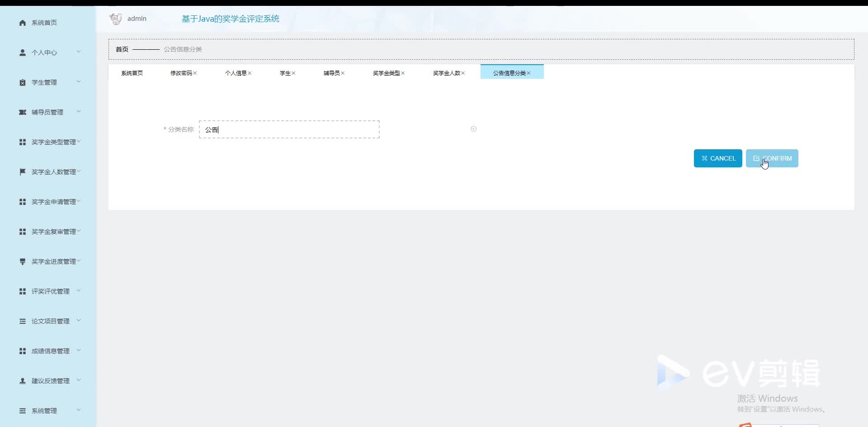Click inside the 分类名称 input field
The width and height of the screenshot is (868, 427).
289,129
